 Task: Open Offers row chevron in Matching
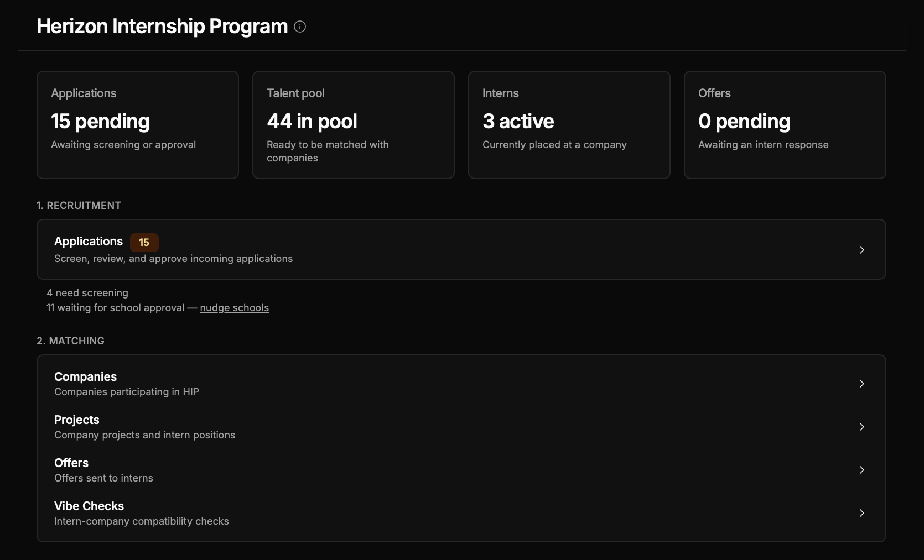[862, 470]
